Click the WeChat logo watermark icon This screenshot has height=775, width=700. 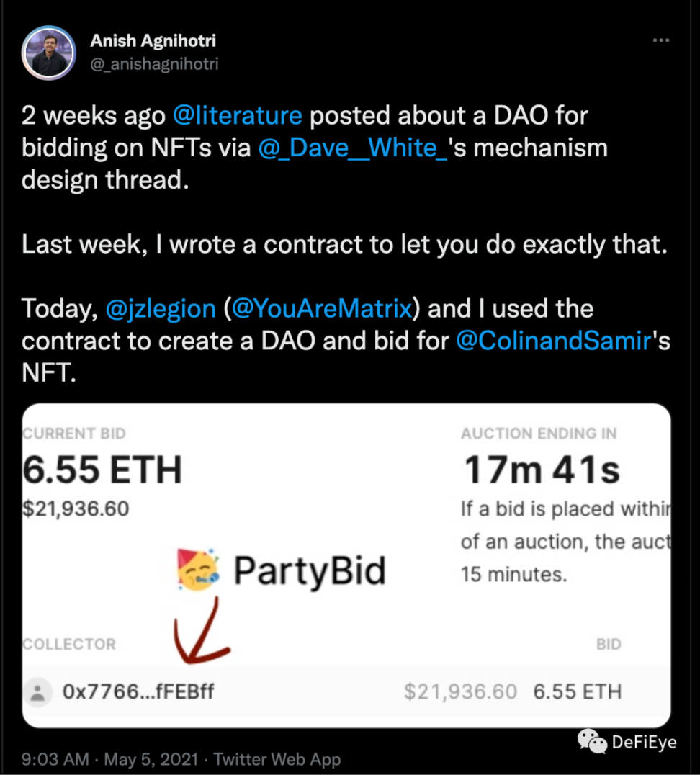pyautogui.click(x=593, y=740)
